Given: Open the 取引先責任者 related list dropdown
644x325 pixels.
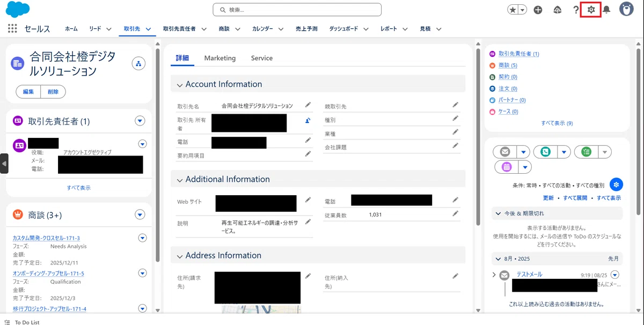Looking at the screenshot, I should (x=140, y=121).
